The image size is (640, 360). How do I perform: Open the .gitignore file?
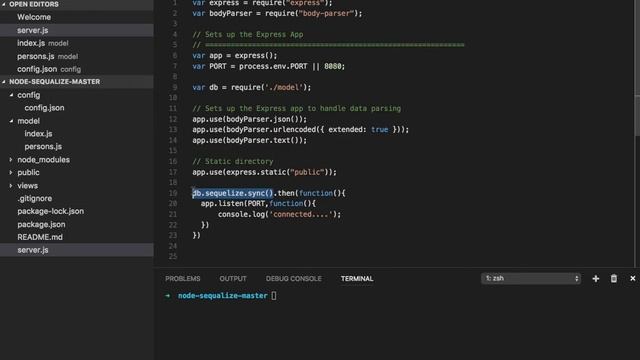[x=35, y=198]
